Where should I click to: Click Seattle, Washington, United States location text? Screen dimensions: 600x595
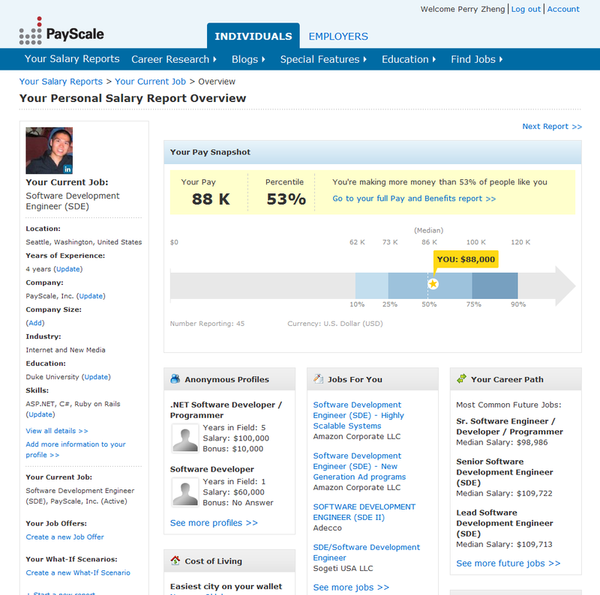point(84,242)
